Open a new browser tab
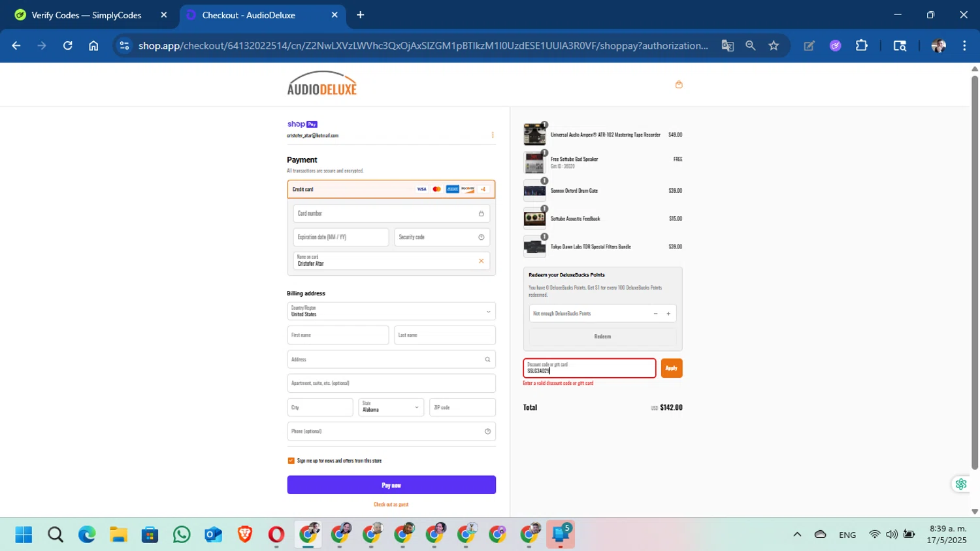The image size is (980, 551). point(360,15)
